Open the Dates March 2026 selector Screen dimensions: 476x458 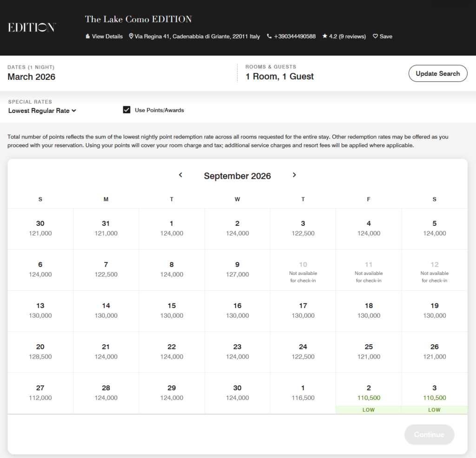(32, 77)
